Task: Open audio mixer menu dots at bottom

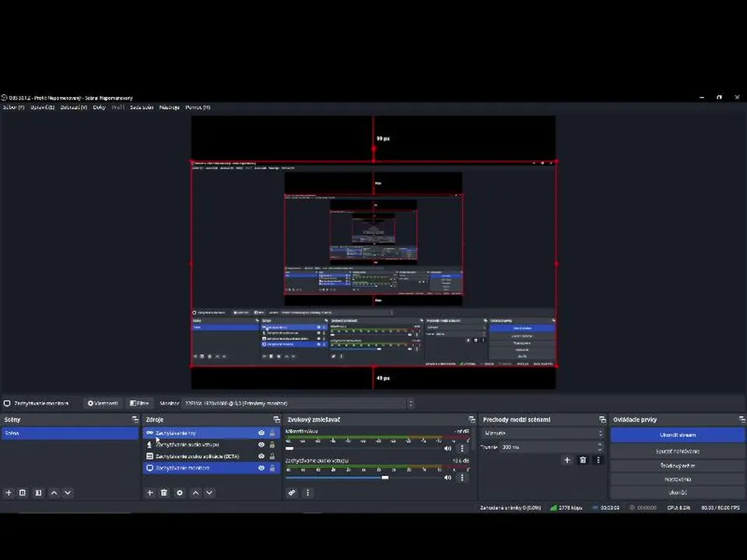Action: (x=308, y=493)
